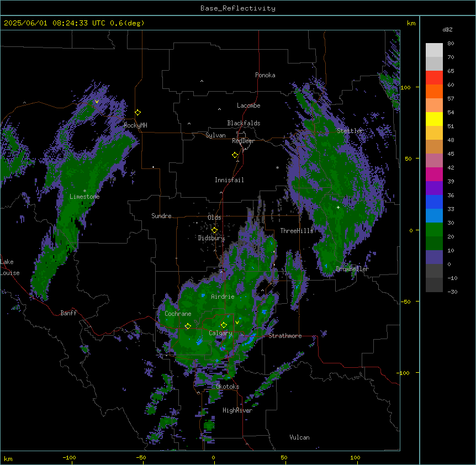Select the Airdrie label on map
The image size is (476, 465).
(x=223, y=297)
